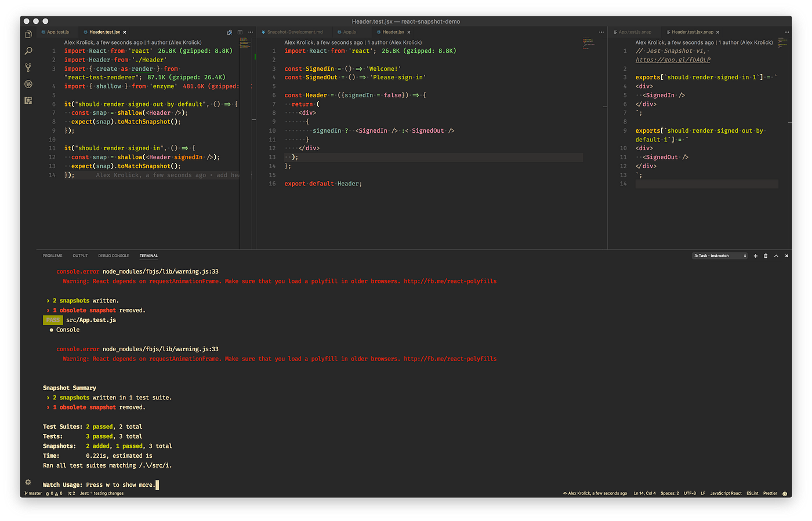Open the Extensions view icon
The image size is (812, 521).
pos(28,100)
